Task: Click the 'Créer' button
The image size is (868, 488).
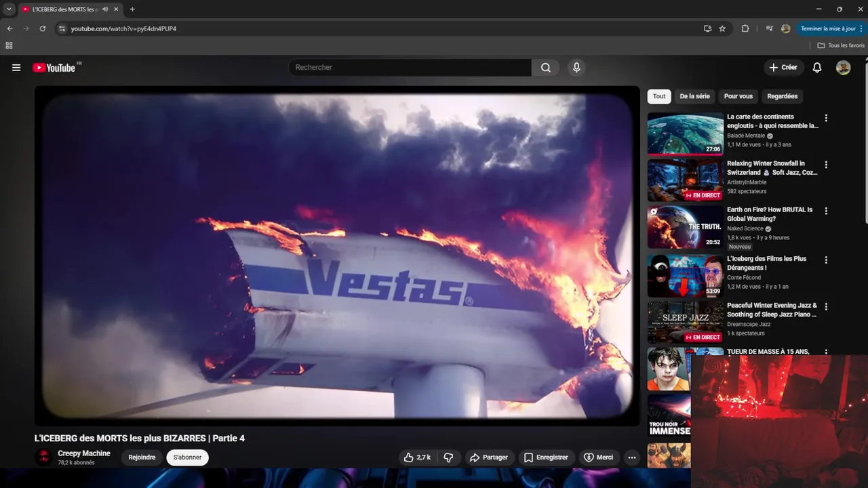Action: [x=783, y=68]
